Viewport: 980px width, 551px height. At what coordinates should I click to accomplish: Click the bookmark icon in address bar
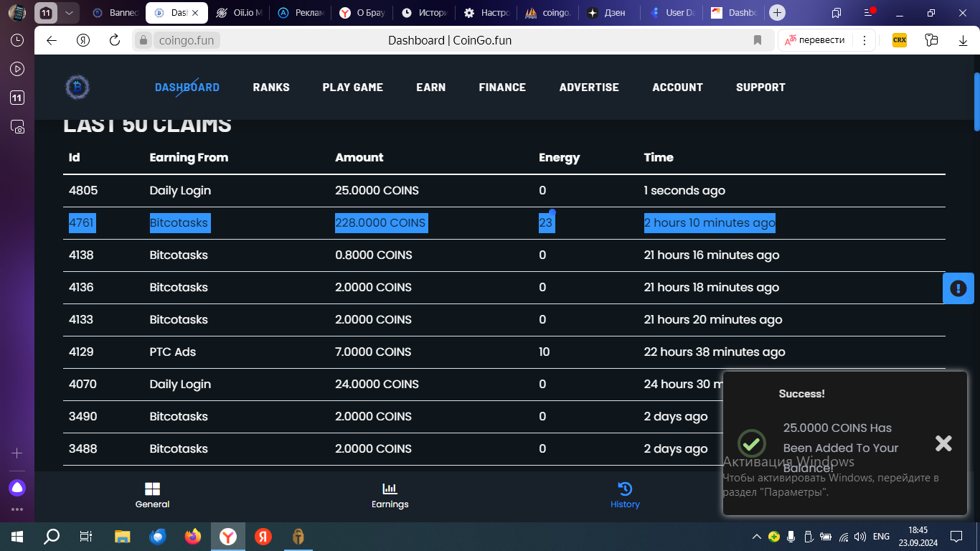pyautogui.click(x=758, y=40)
